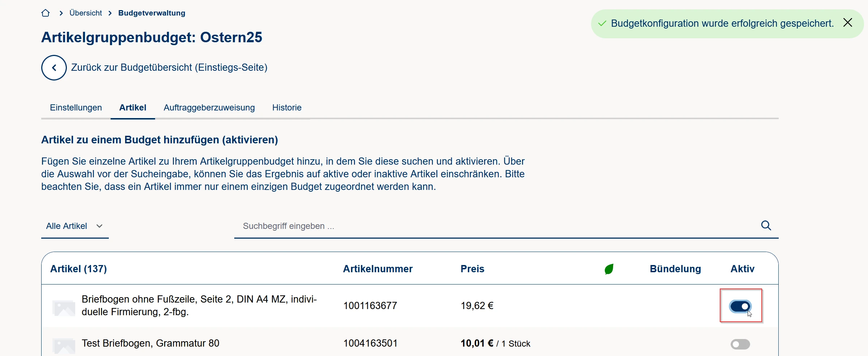Click the circular back arrow icon
868x356 pixels.
pos(54,68)
